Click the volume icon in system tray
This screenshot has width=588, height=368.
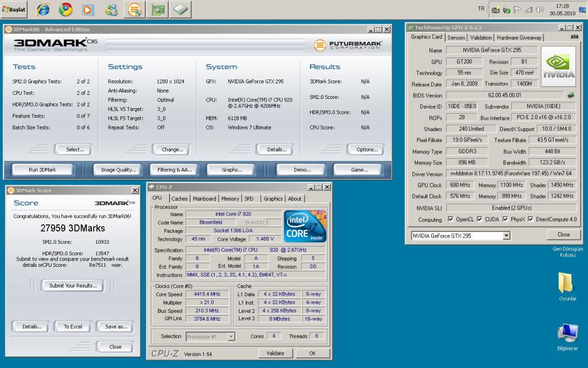click(x=539, y=10)
